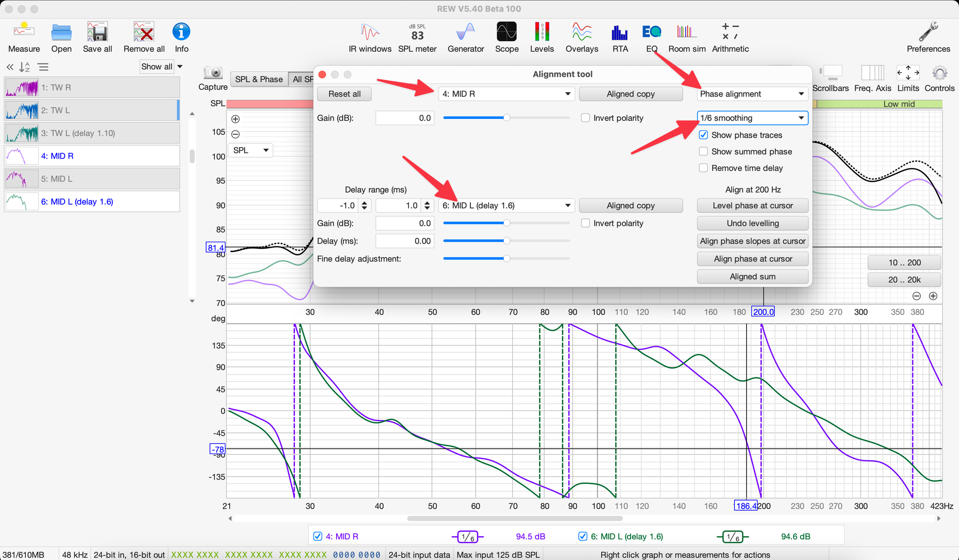Adjust the Fine delay adjustment slider
959x560 pixels.
[x=506, y=259]
